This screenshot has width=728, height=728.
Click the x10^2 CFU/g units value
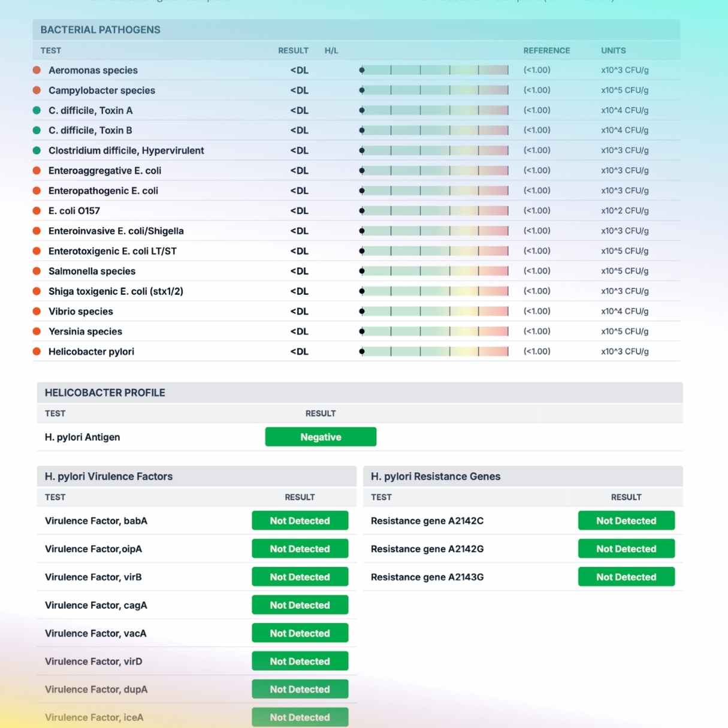pos(625,211)
